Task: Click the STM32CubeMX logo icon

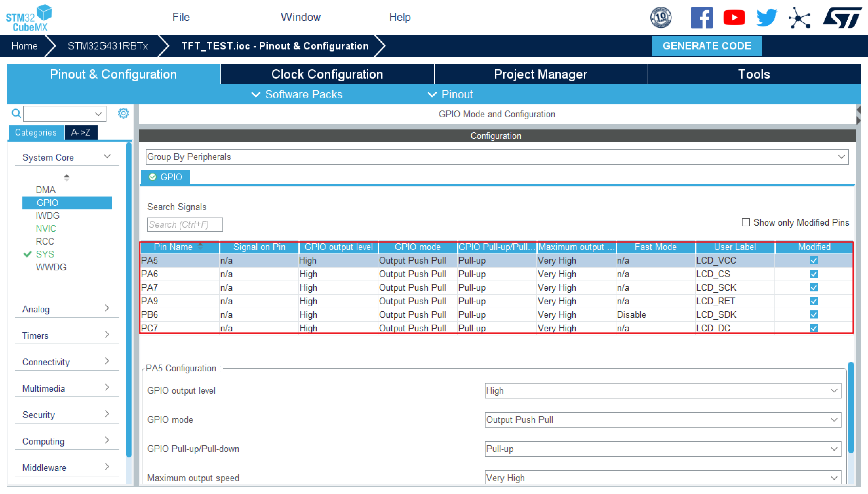Action: tap(29, 18)
